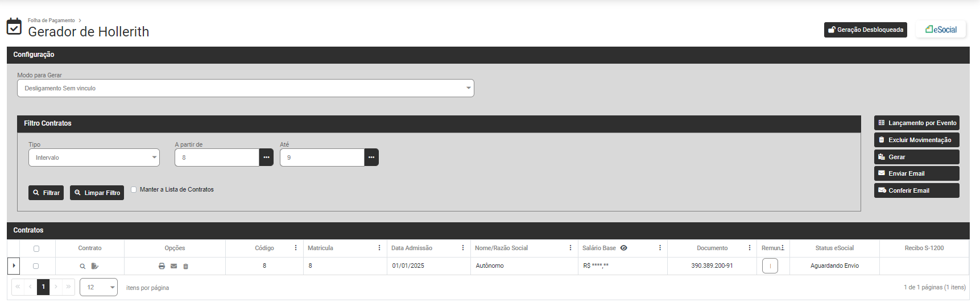Screen dimensions: 980x307
Task: Click the Contrato column header
Action: click(x=90, y=248)
